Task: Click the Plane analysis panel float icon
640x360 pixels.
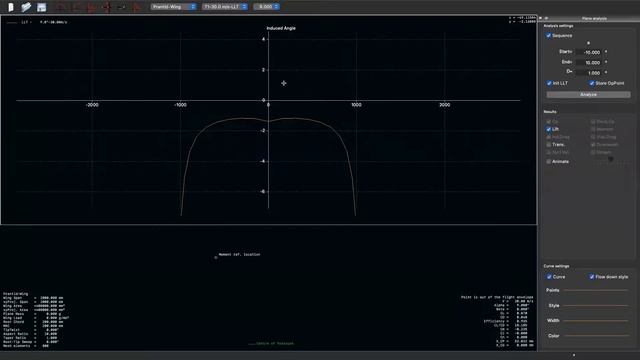Action: pos(547,18)
